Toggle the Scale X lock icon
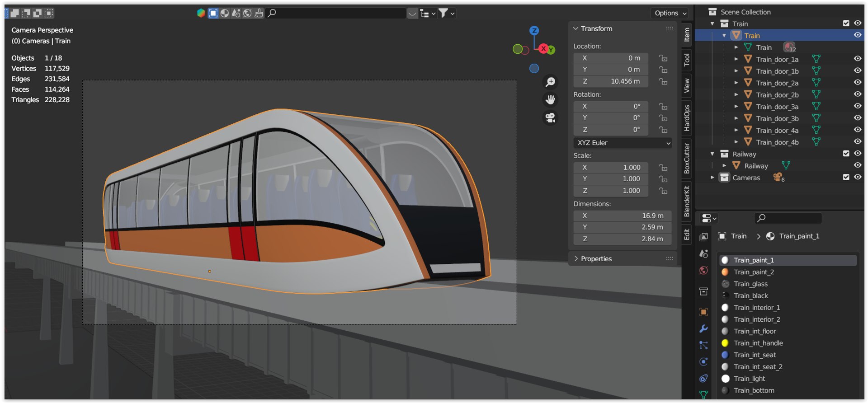This screenshot has width=868, height=403. tap(663, 168)
